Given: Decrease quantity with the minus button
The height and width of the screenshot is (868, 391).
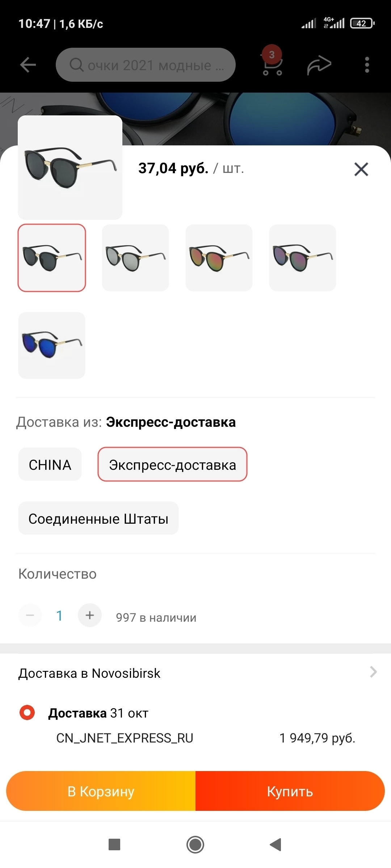Looking at the screenshot, I should click(30, 615).
